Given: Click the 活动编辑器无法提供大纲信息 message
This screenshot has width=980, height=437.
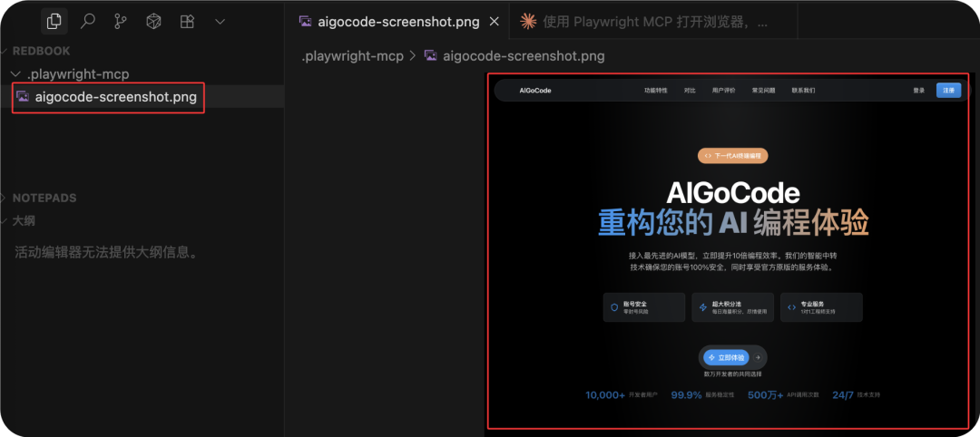Looking at the screenshot, I should click(x=105, y=253).
